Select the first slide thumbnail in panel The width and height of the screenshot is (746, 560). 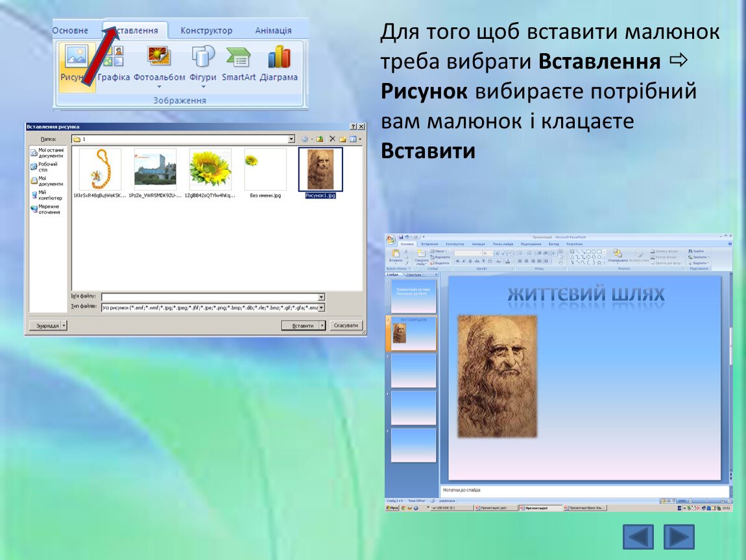(x=413, y=296)
